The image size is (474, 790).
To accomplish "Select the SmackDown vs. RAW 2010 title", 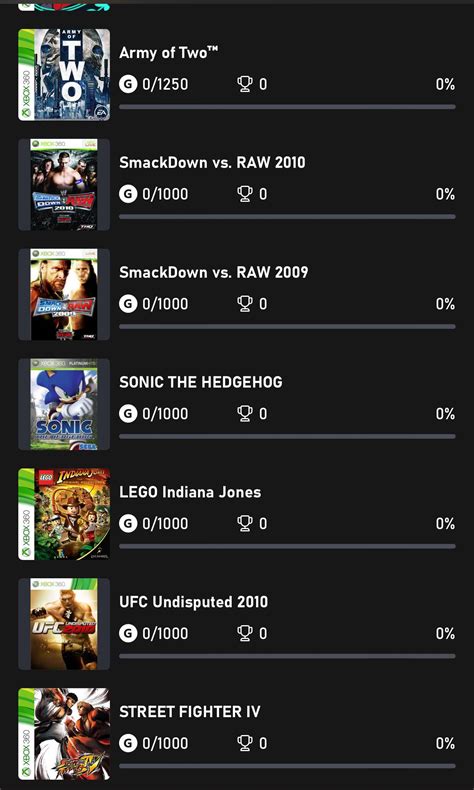I will [x=212, y=163].
